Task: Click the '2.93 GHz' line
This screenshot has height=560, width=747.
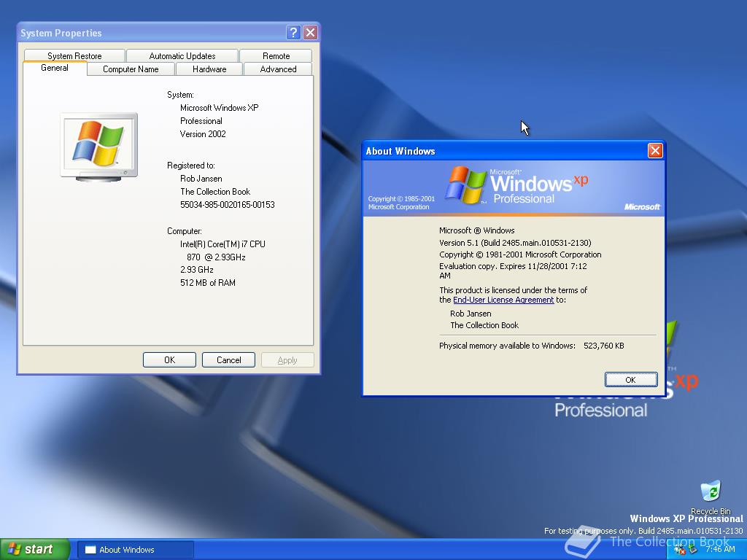Action: [x=197, y=270]
